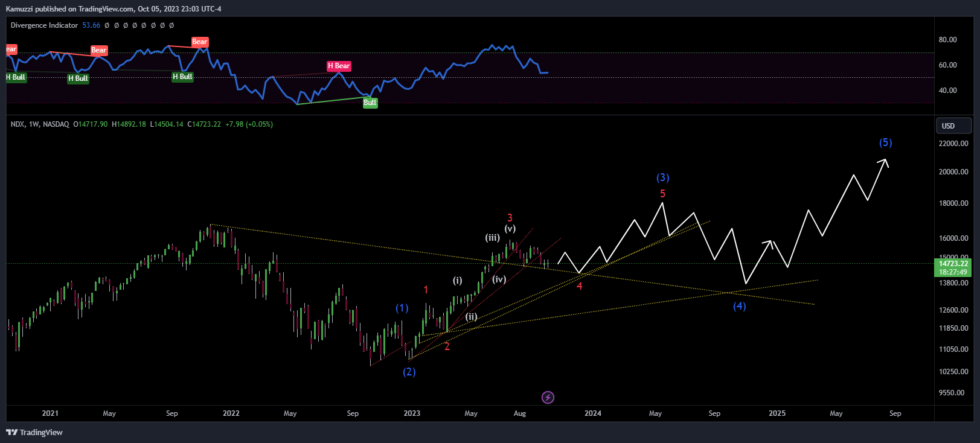Click the 2021 time axis label
The image size is (980, 443).
(50, 413)
